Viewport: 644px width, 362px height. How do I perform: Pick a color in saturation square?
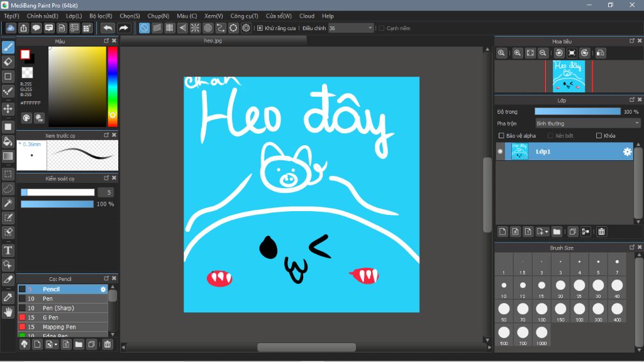(x=77, y=87)
